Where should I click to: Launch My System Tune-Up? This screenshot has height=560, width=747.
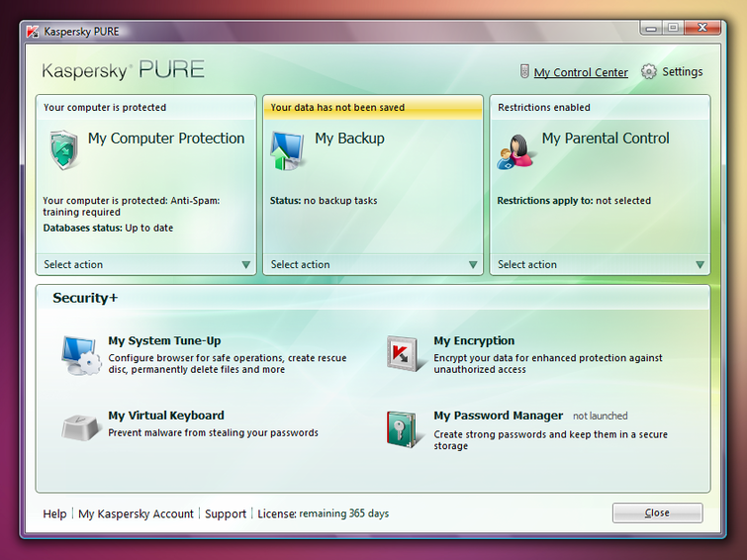164,340
